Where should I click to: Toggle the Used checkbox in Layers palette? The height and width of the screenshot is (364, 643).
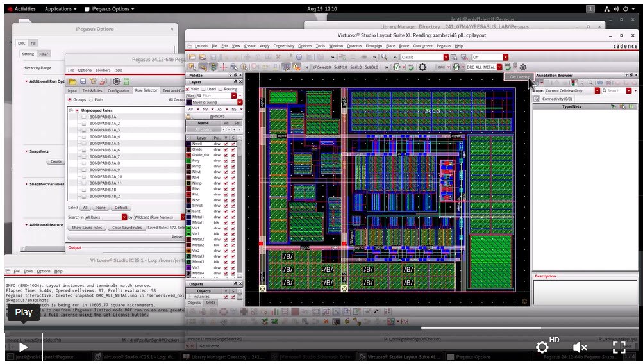pyautogui.click(x=204, y=89)
